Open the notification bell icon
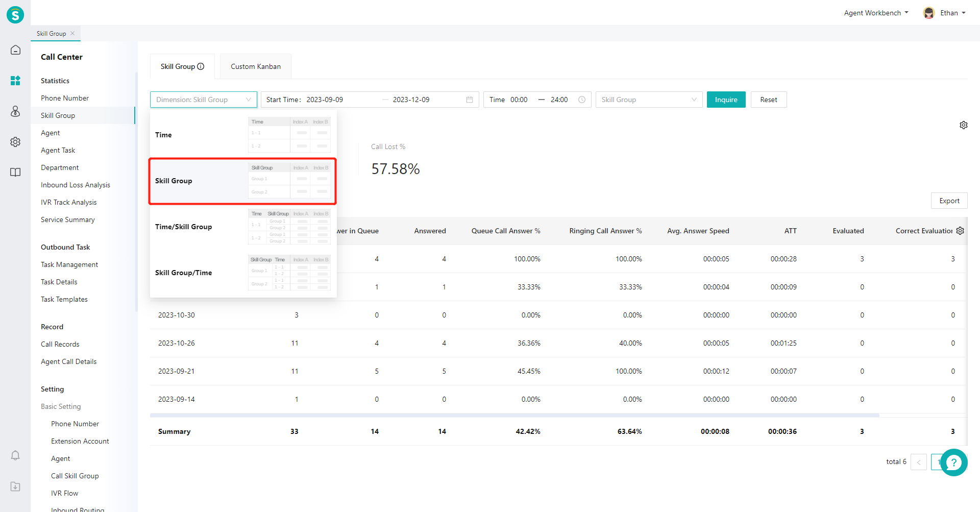 click(15, 455)
